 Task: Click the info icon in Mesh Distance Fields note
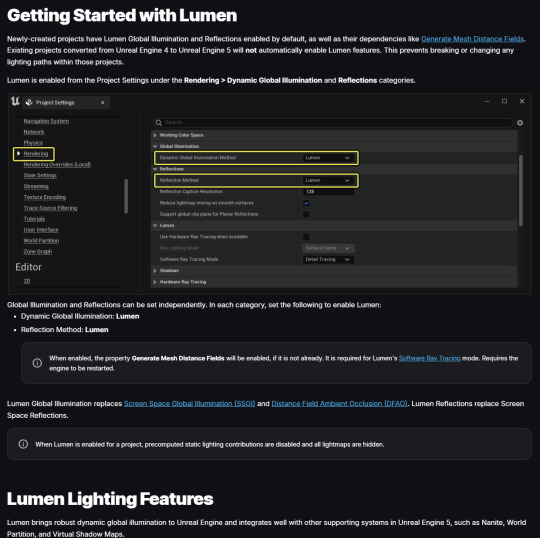(37, 363)
